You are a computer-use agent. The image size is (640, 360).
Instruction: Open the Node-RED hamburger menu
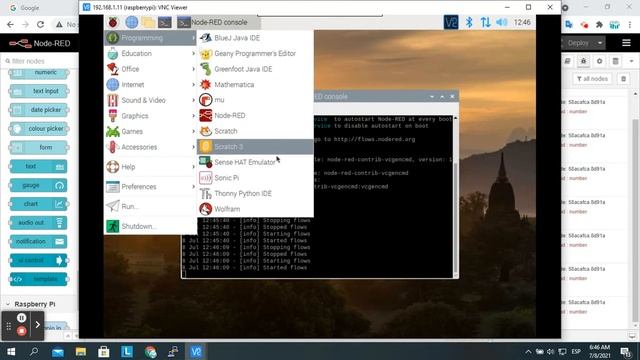(x=627, y=43)
